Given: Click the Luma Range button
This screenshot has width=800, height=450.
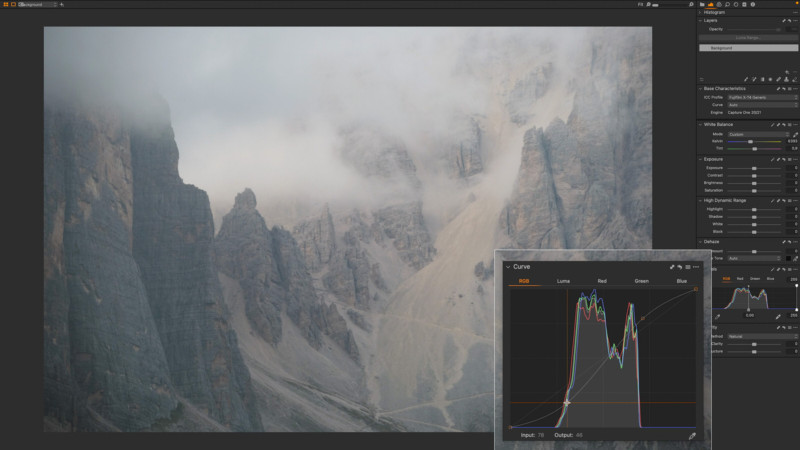Looking at the screenshot, I should [x=748, y=38].
